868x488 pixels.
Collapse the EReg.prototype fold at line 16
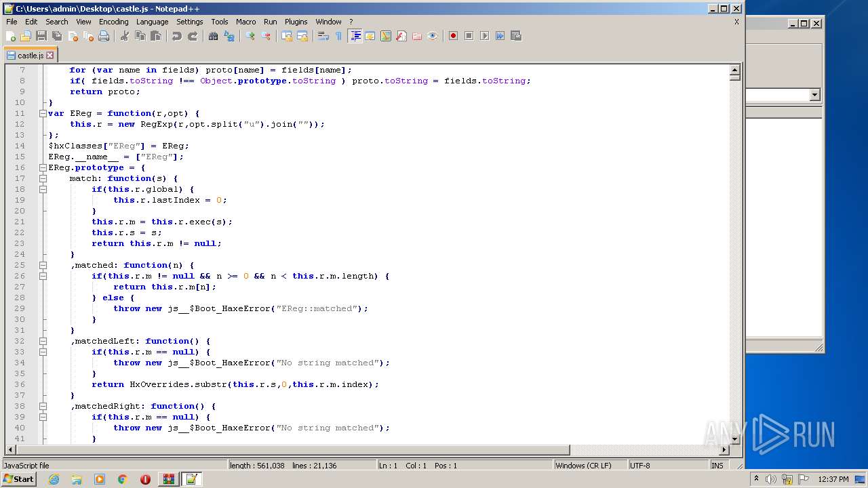coord(43,167)
